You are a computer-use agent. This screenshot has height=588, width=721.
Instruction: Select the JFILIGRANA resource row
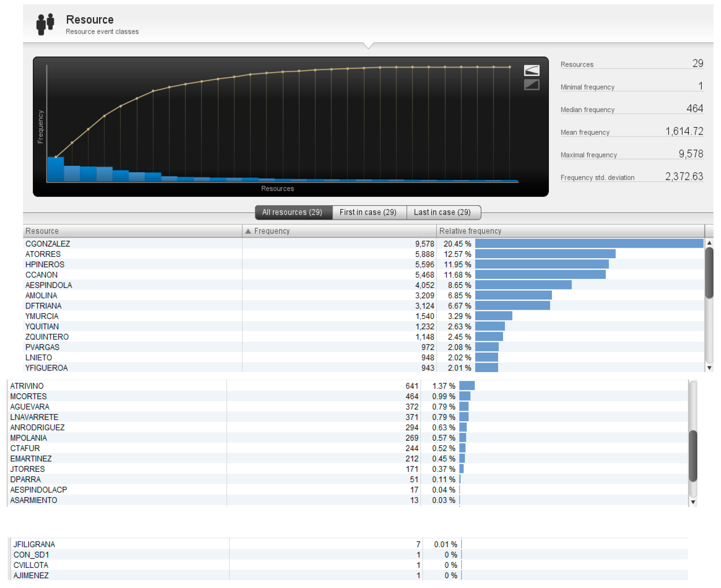34,544
